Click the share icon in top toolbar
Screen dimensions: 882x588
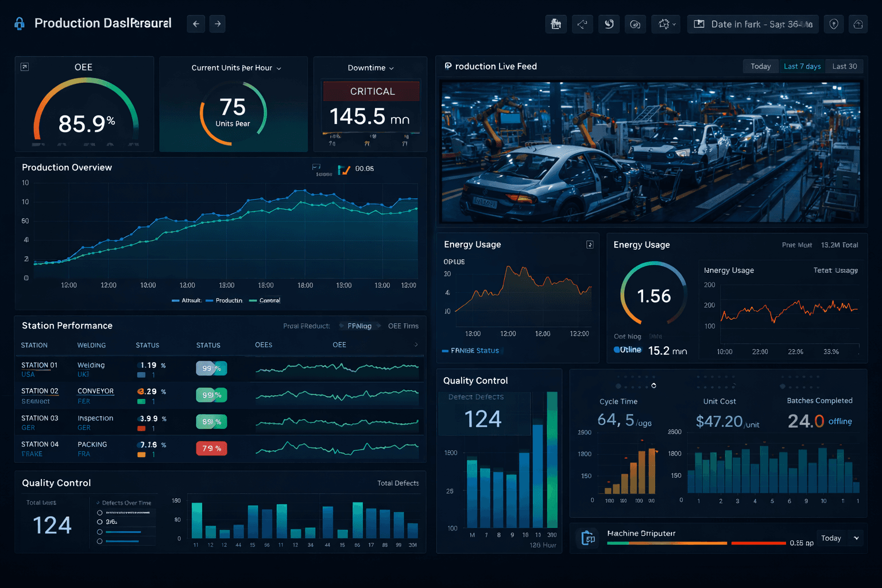tap(582, 24)
